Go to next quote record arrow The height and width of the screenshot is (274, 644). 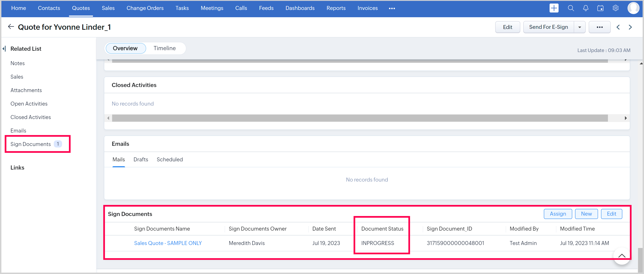(630, 27)
